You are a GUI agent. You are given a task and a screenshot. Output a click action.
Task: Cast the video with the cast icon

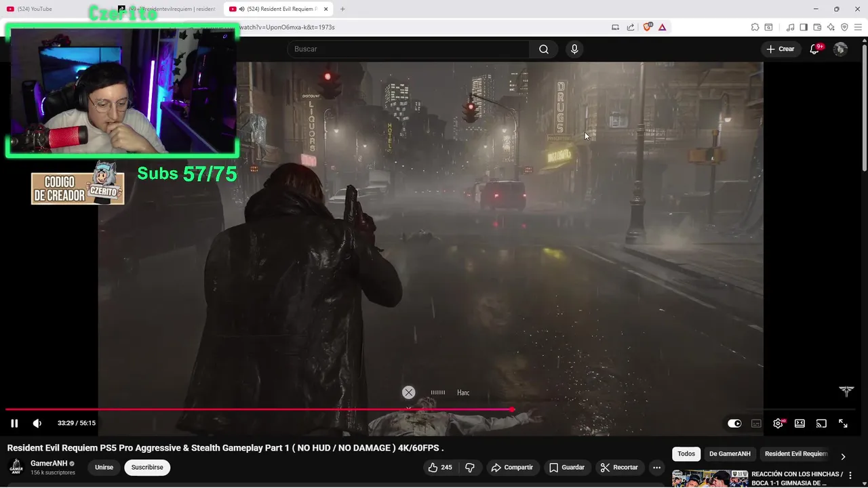tap(821, 423)
